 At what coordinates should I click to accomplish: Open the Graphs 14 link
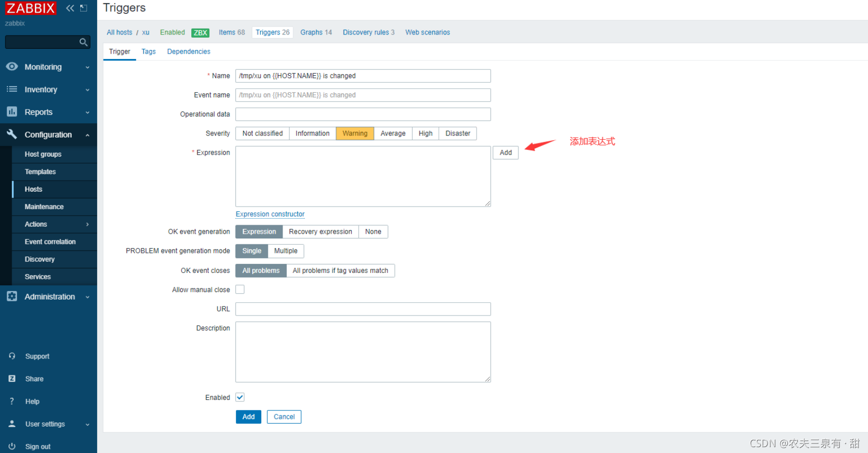click(x=316, y=32)
